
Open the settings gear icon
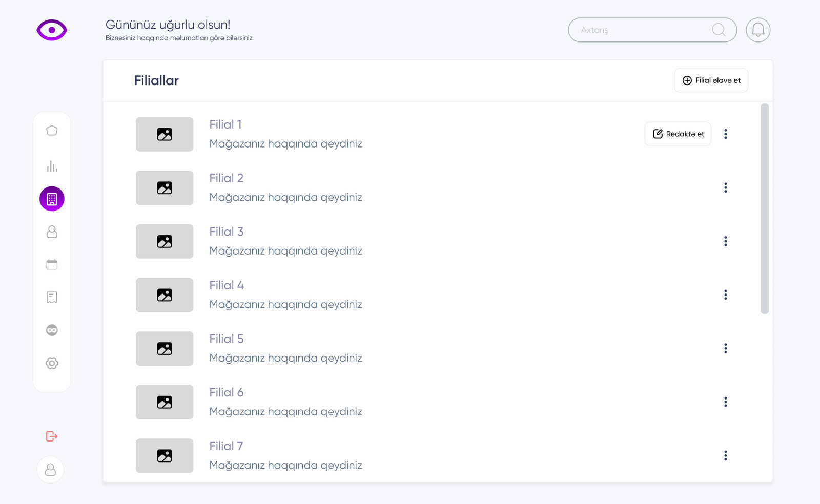[52, 363]
